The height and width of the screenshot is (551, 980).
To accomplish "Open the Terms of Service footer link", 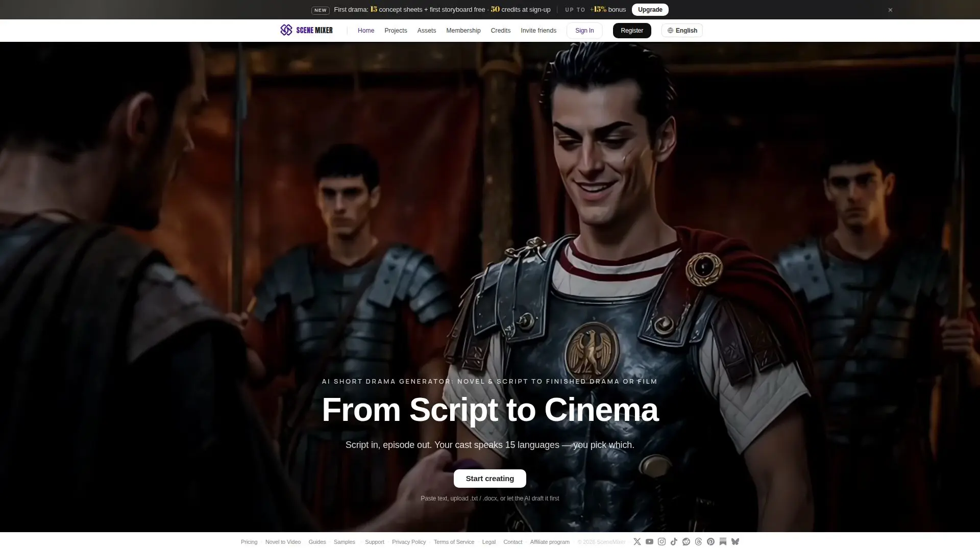I will click(454, 542).
